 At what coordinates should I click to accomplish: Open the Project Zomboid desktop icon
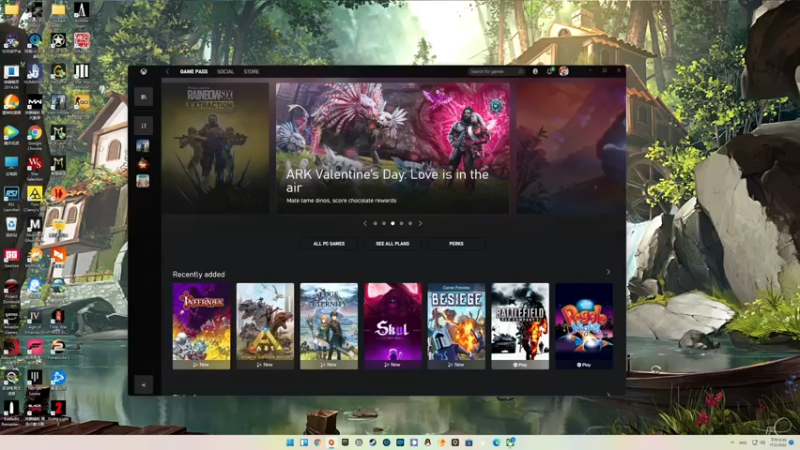click(x=11, y=290)
